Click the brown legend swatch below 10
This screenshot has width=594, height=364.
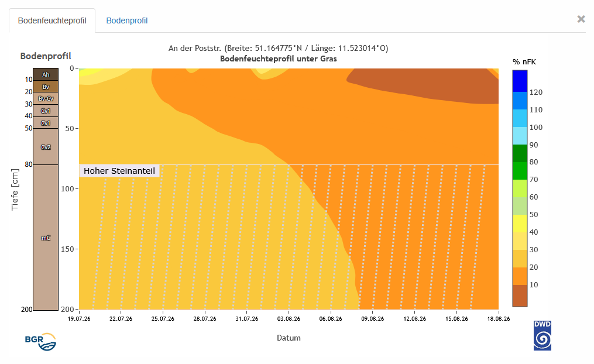pyautogui.click(x=520, y=296)
